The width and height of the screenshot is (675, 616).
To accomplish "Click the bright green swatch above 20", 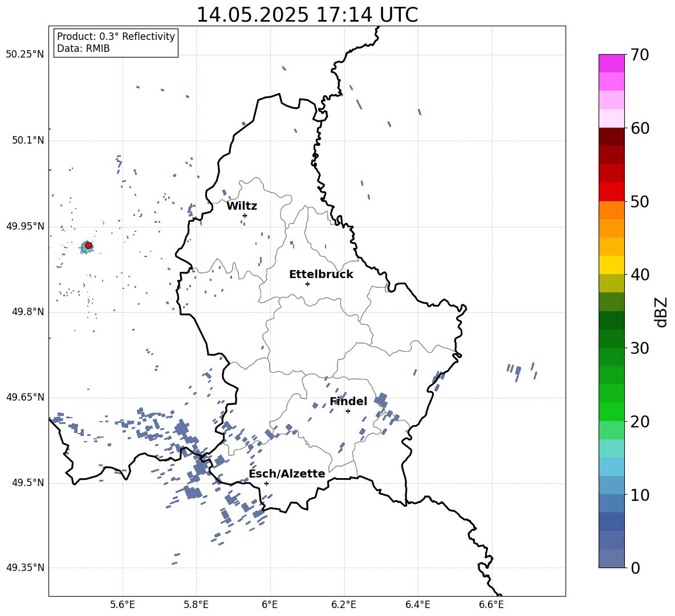I will point(612,411).
